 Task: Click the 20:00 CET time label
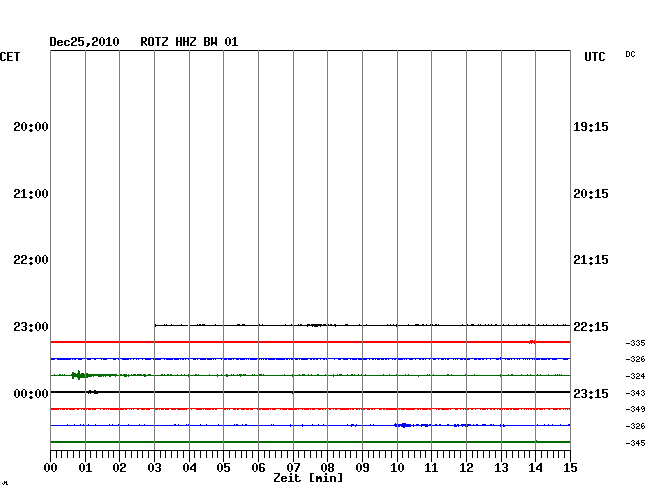(31, 127)
